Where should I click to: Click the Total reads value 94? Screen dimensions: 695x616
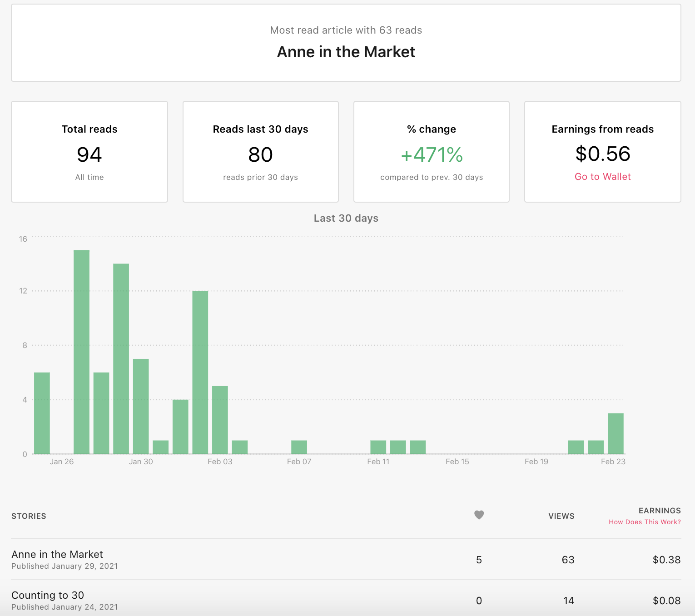89,154
